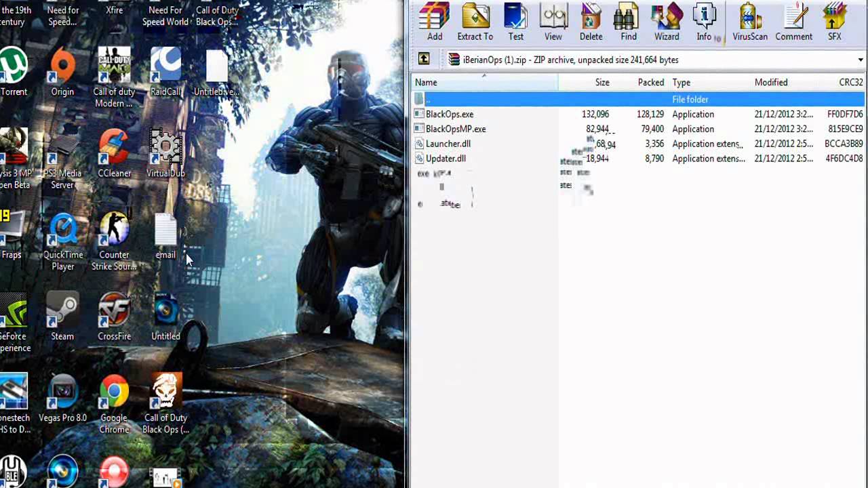Sort files by the Size column
This screenshot has height=488, width=868.
coord(586,82)
